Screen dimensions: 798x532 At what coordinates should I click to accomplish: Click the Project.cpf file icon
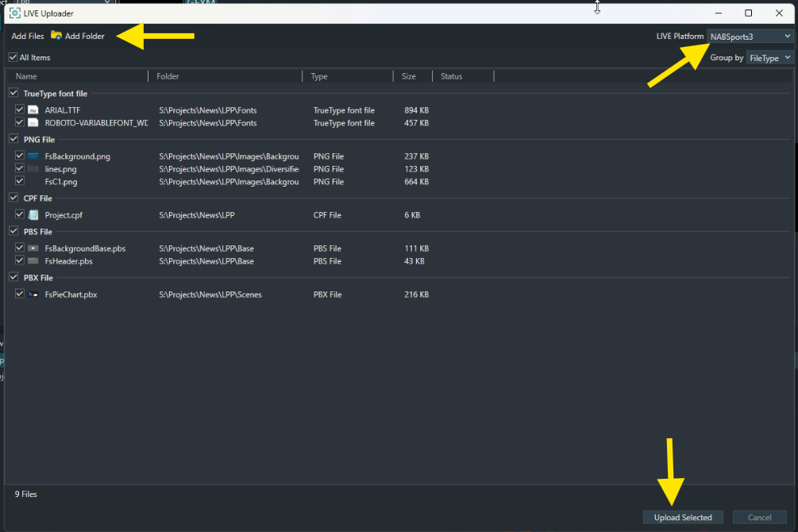point(33,215)
